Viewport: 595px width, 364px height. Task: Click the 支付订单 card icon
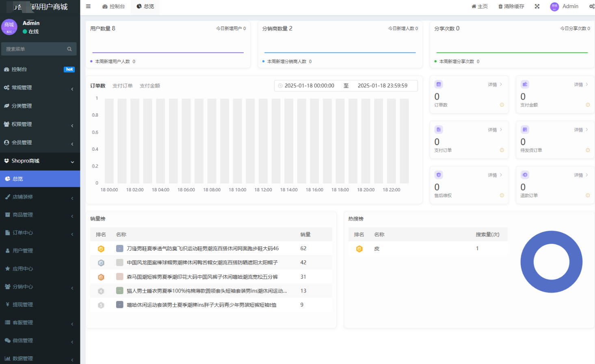click(439, 130)
